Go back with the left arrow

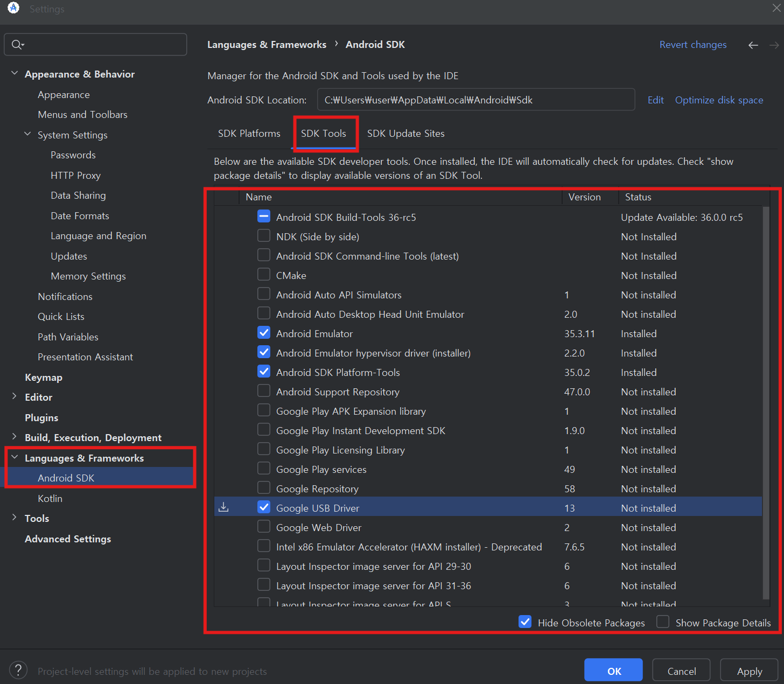point(753,45)
